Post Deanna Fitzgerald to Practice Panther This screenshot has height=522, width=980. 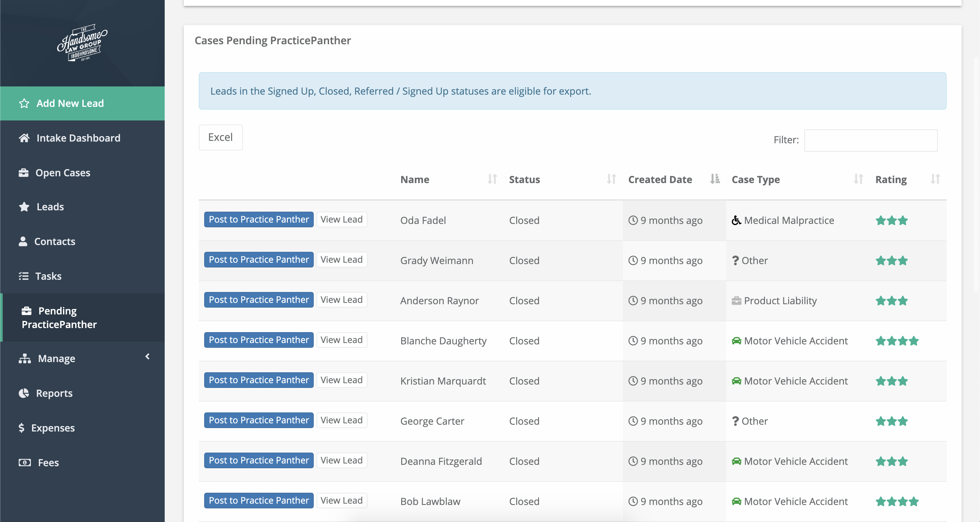[259, 460]
